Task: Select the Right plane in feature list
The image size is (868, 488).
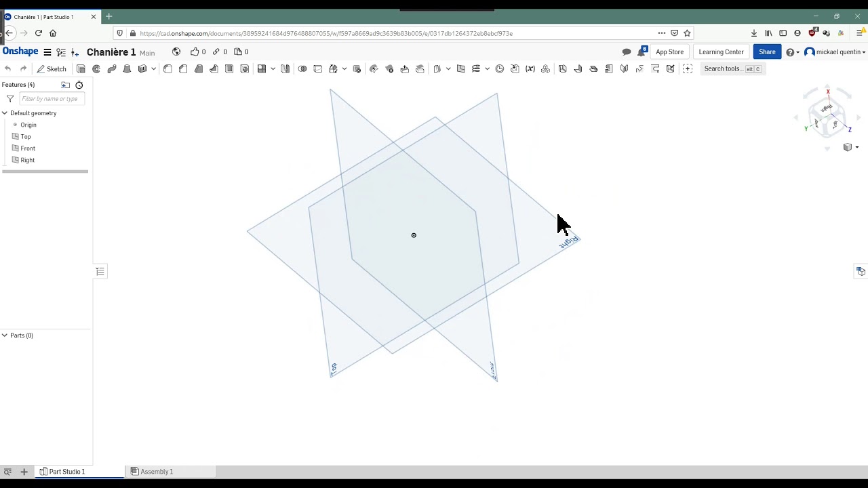Action: click(x=27, y=160)
